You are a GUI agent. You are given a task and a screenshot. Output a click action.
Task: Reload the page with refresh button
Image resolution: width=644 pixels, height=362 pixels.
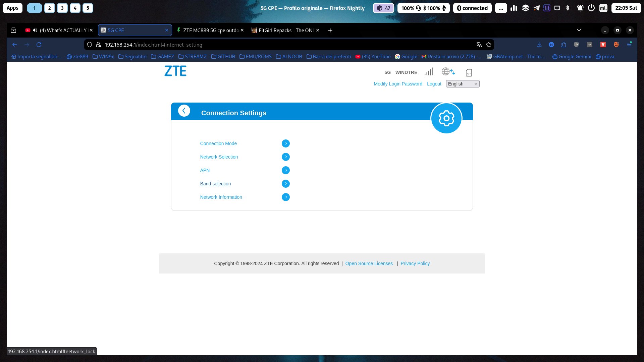39,45
